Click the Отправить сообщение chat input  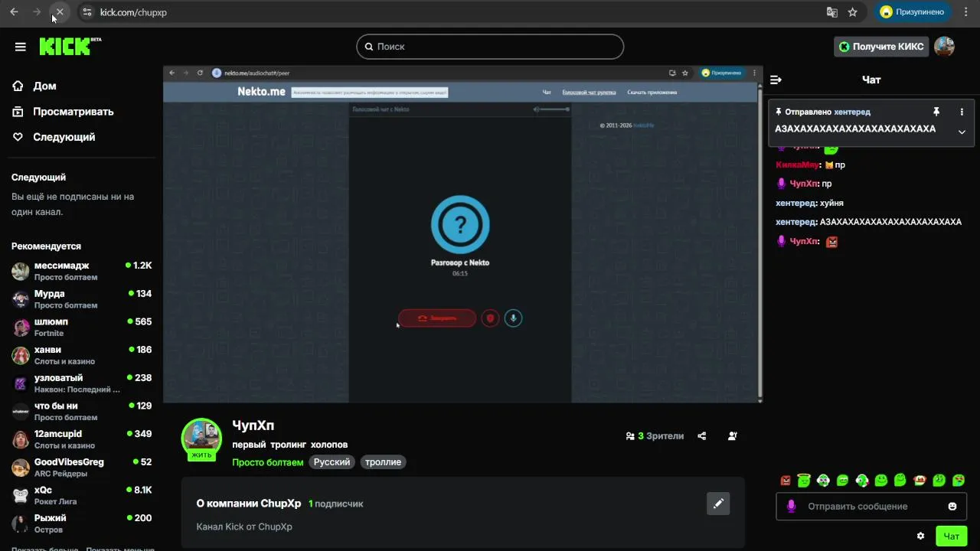[871, 507]
